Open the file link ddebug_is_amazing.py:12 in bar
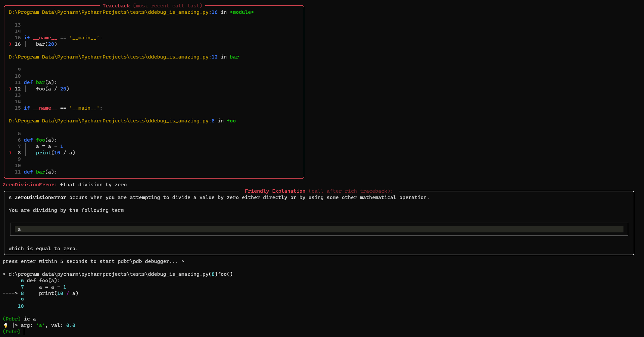The width and height of the screenshot is (644, 337). 111,57
